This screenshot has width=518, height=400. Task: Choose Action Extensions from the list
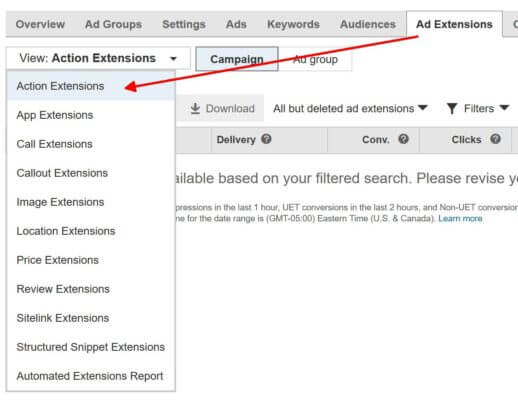click(x=91, y=86)
